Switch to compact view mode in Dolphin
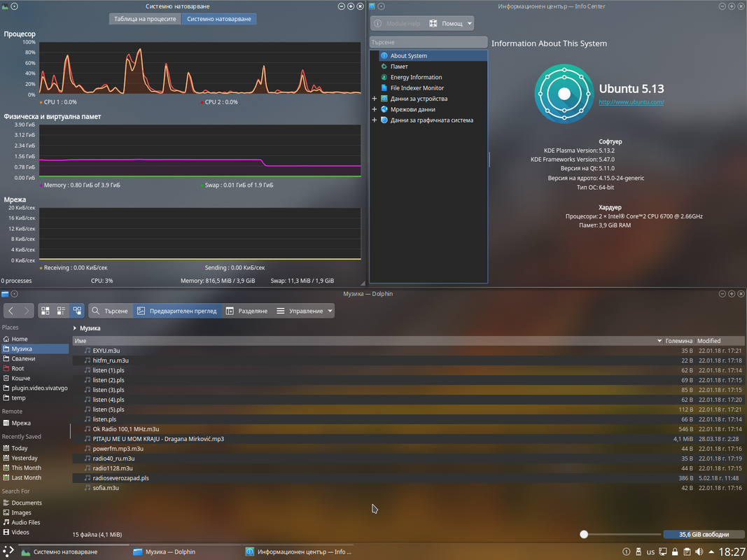 tap(61, 311)
